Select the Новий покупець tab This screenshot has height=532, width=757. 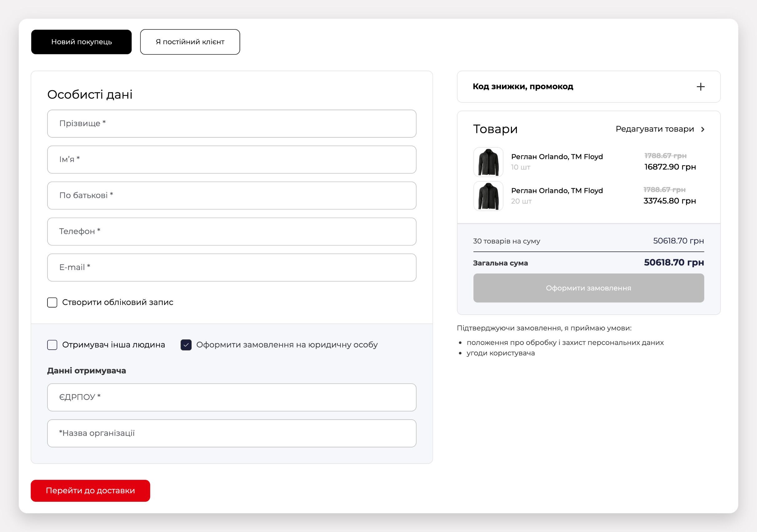(x=82, y=42)
